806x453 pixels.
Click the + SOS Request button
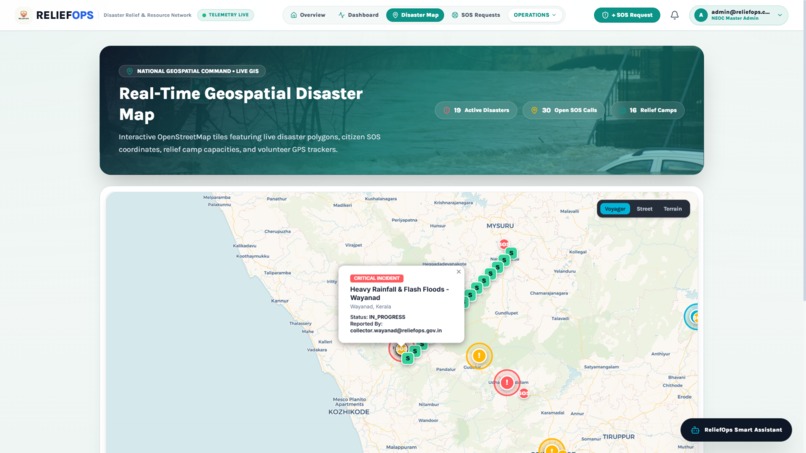[x=627, y=15]
